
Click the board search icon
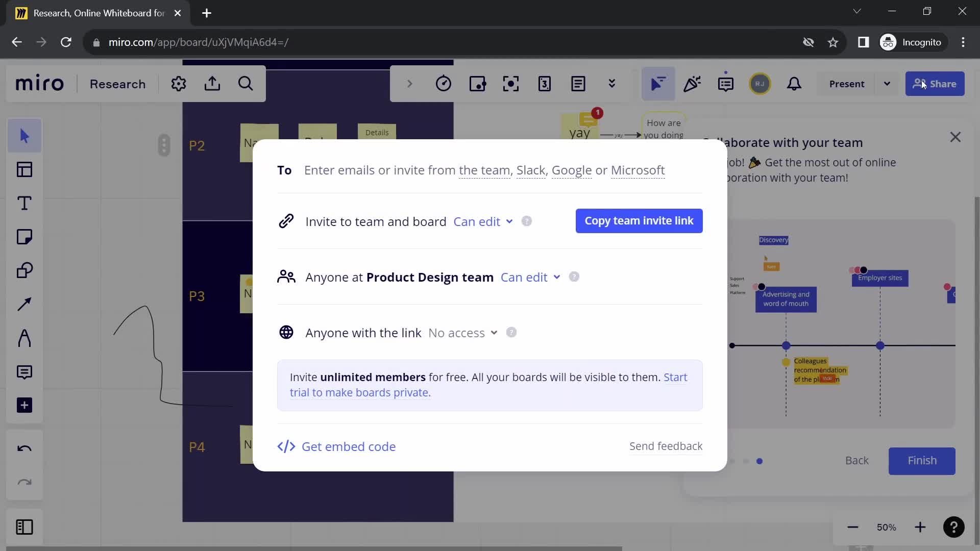[247, 84]
